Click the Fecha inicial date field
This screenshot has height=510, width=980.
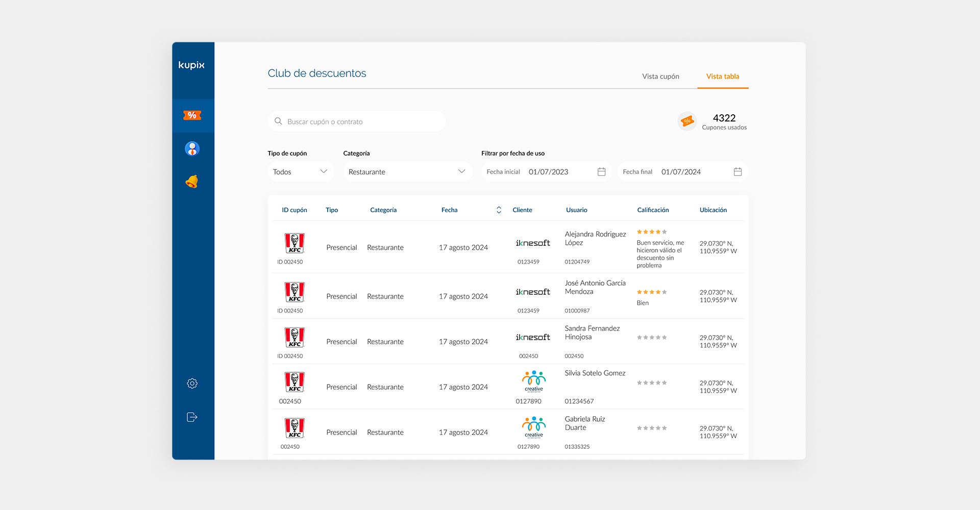pos(548,172)
